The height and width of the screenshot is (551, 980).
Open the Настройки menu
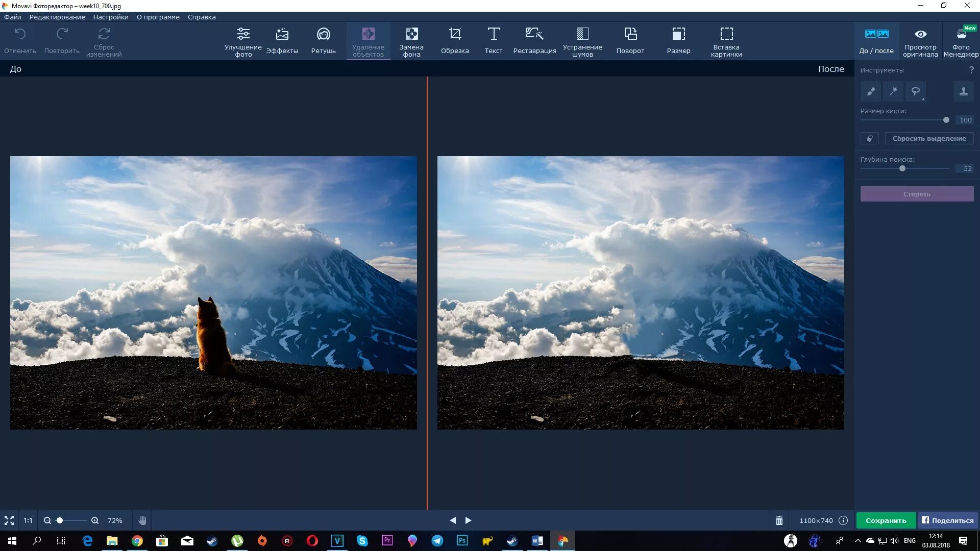111,17
